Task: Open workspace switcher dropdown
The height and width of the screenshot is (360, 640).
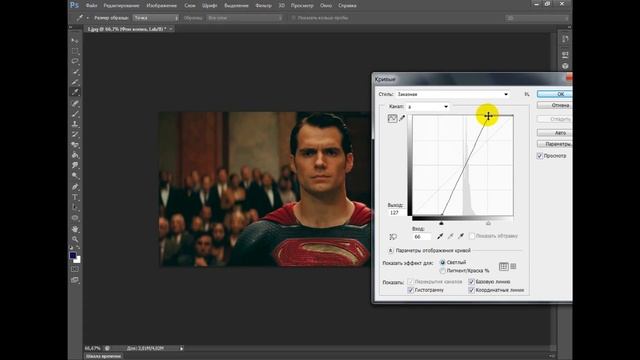Action: (536, 18)
